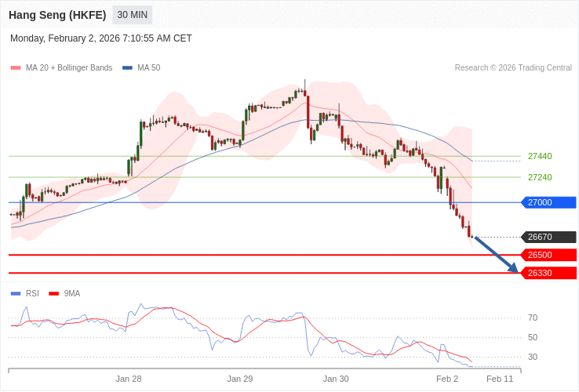This screenshot has height=392, width=579.
Task: Click the Research © 2026 Trading Central credit
Action: (513, 68)
